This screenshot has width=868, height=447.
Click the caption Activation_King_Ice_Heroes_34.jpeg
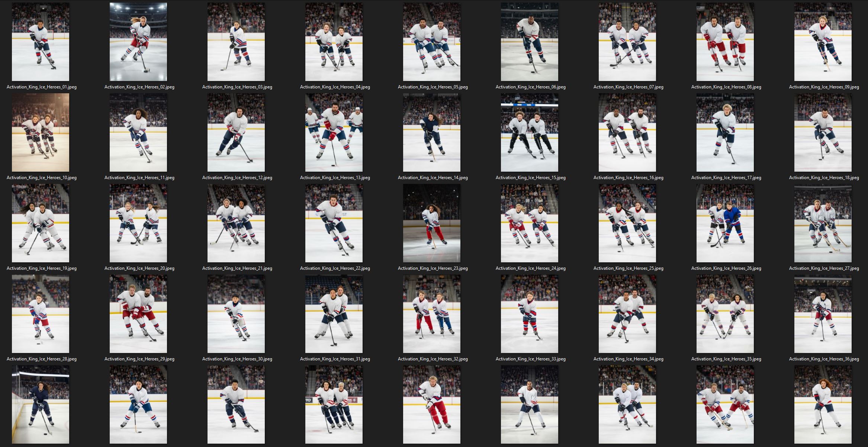(x=629, y=359)
